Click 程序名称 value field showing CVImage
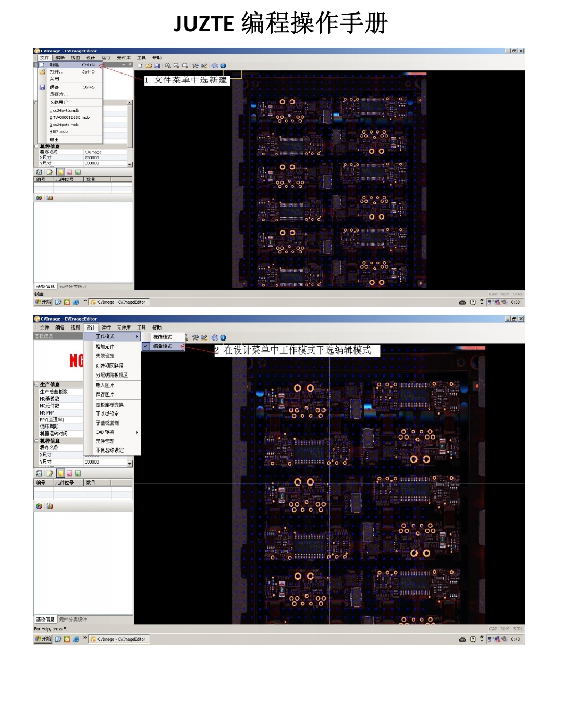 106,152
